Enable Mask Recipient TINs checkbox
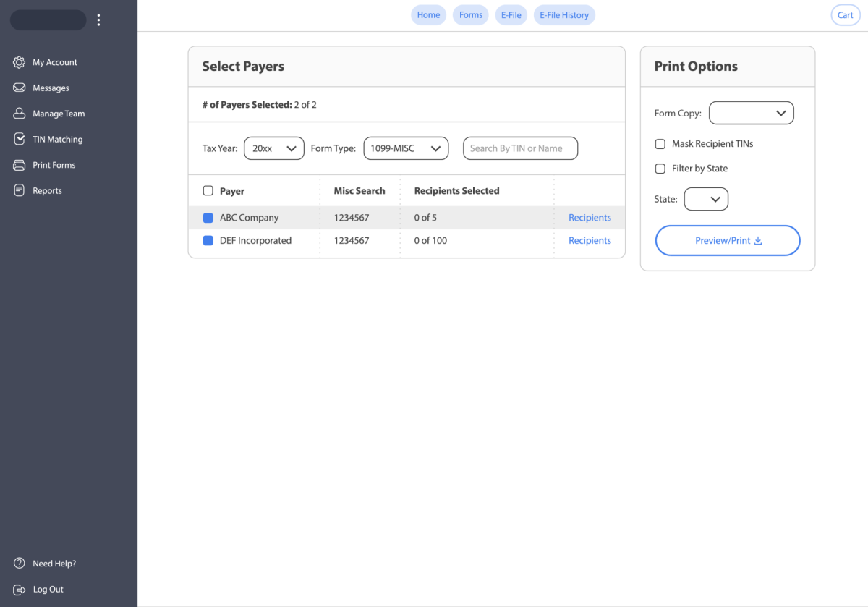 point(660,144)
